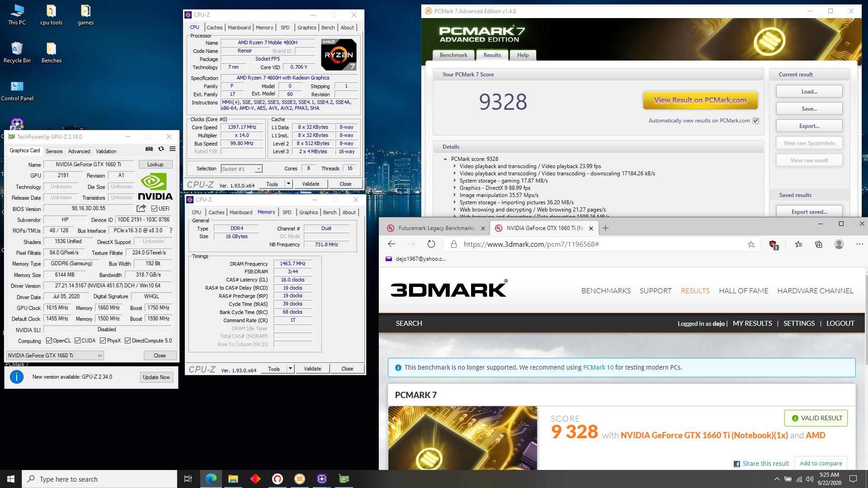Reload the 3dmark page in Edge
This screenshot has height=488, width=868.
[431, 244]
